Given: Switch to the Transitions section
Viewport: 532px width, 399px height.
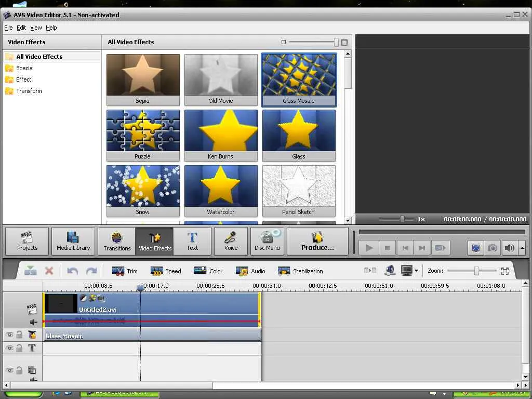Looking at the screenshot, I should [x=117, y=241].
